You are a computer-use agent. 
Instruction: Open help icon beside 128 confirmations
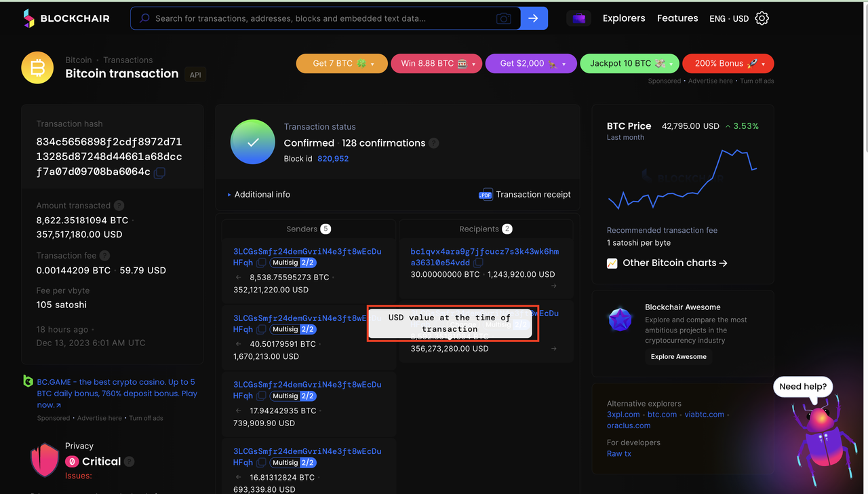pos(434,143)
